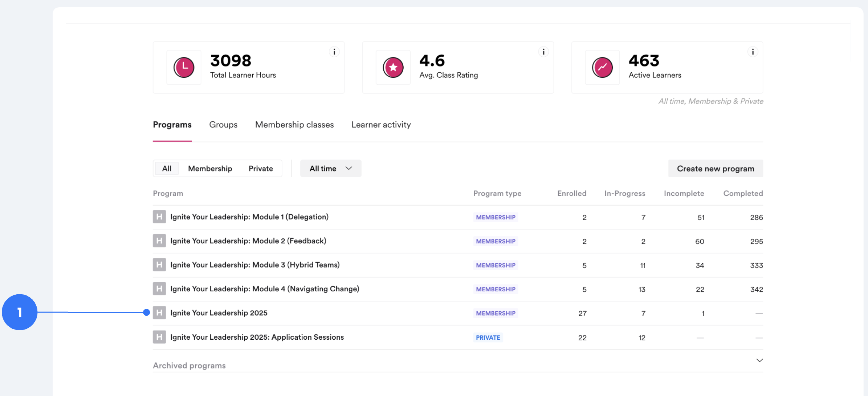Screen dimensions: 868x396
Task: Click the Enrolled column header
Action: click(572, 193)
